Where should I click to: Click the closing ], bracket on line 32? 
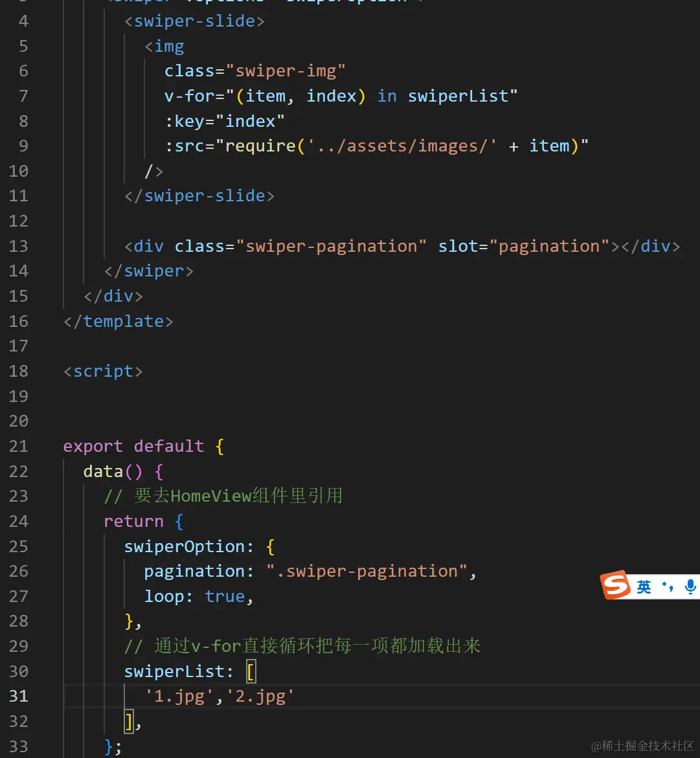click(133, 721)
